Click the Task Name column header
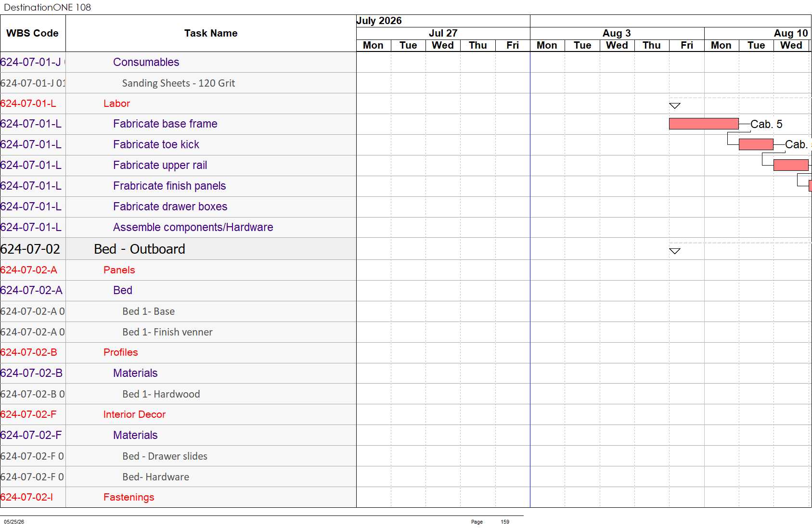The height and width of the screenshot is (528, 812). click(211, 33)
